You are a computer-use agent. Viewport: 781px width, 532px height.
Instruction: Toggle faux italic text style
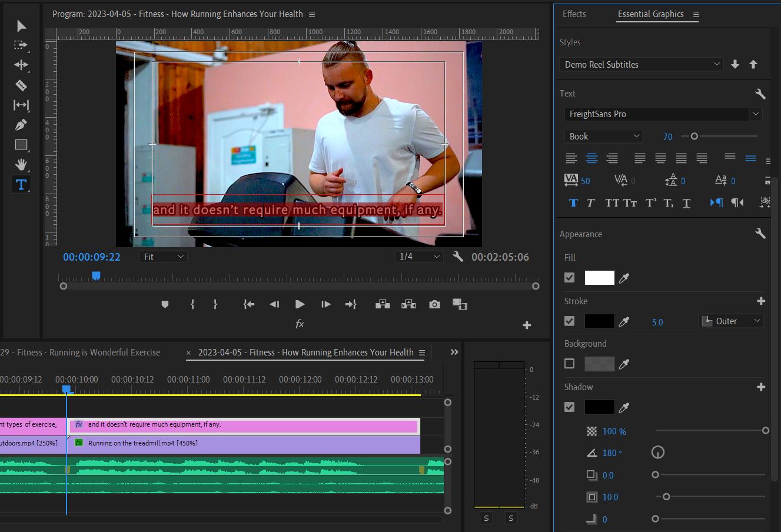pyautogui.click(x=591, y=203)
